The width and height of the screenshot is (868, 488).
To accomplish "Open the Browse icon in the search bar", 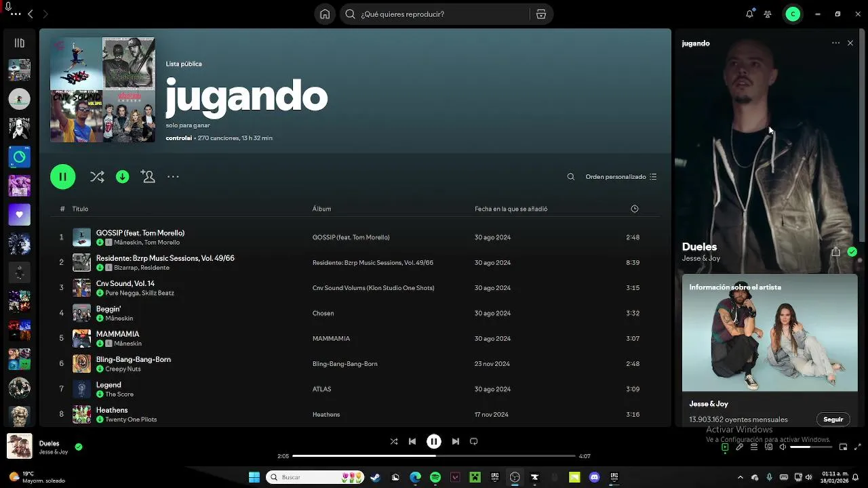I will point(541,14).
